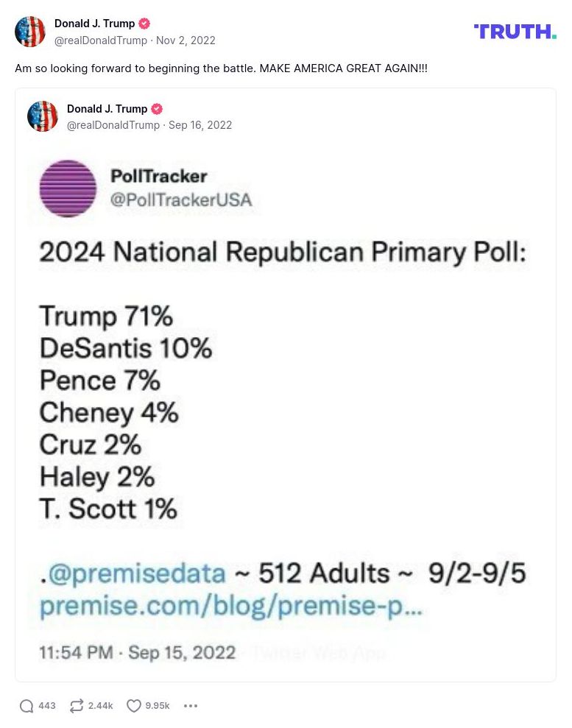Click the verified checkmark in the quoted post
The image size is (572, 728).
(x=156, y=108)
